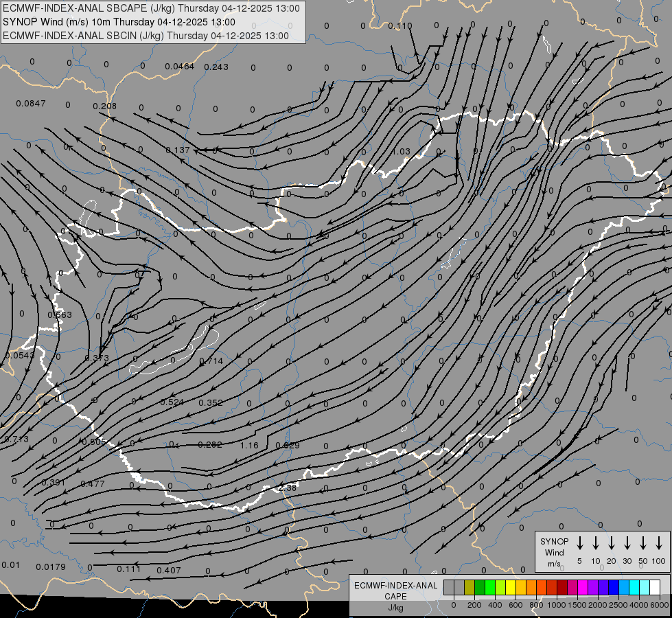Pick the pure yellow CAPE legend swatch
Viewport: 672px width, 618px height.
coord(511,587)
